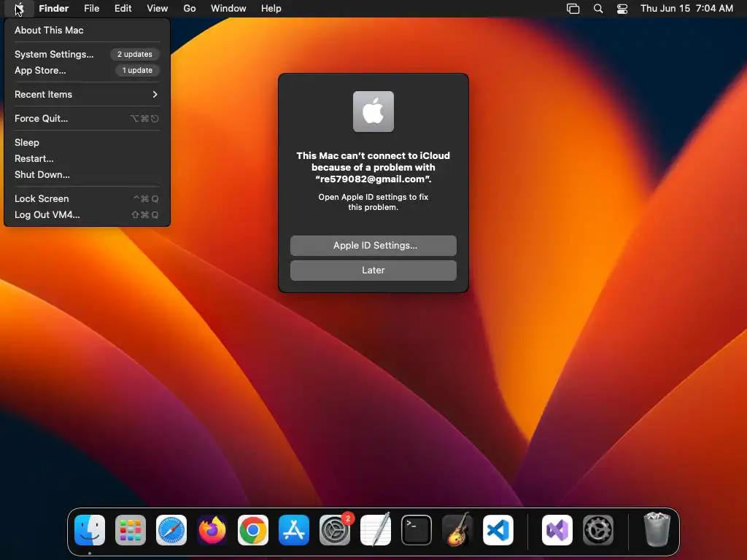Open Spotlight search in menu bar
This screenshot has height=560, width=747.
point(598,9)
